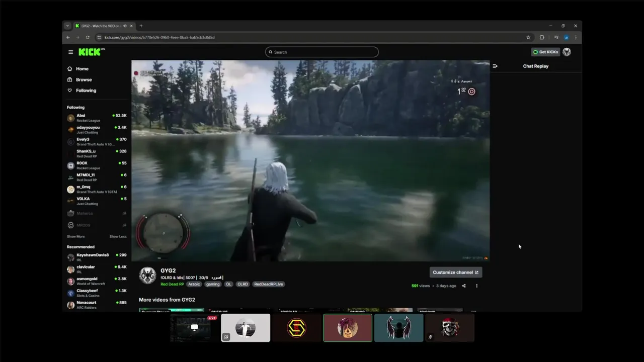The width and height of the screenshot is (644, 362).
Task: Open media control icon in toolbar
Action: pyautogui.click(x=556, y=37)
